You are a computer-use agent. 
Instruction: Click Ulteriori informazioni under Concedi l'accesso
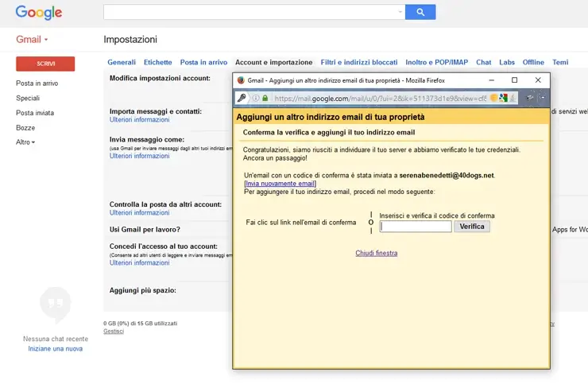(x=140, y=263)
